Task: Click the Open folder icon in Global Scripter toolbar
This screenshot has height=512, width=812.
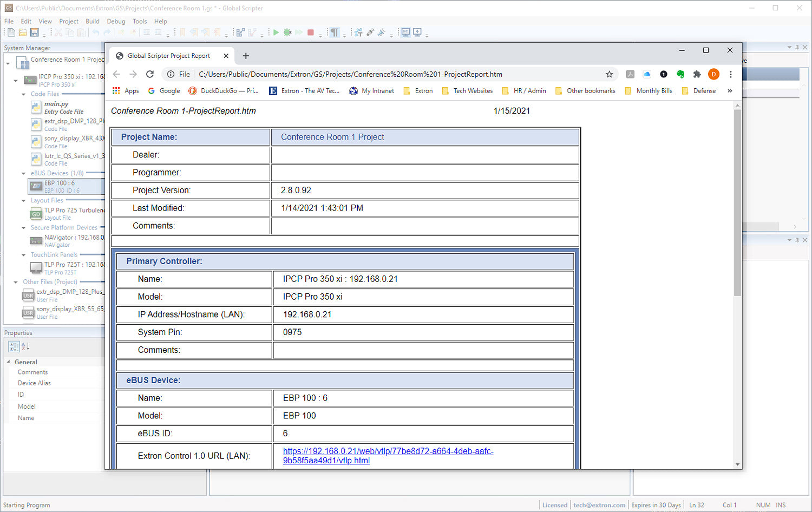Action: point(23,32)
